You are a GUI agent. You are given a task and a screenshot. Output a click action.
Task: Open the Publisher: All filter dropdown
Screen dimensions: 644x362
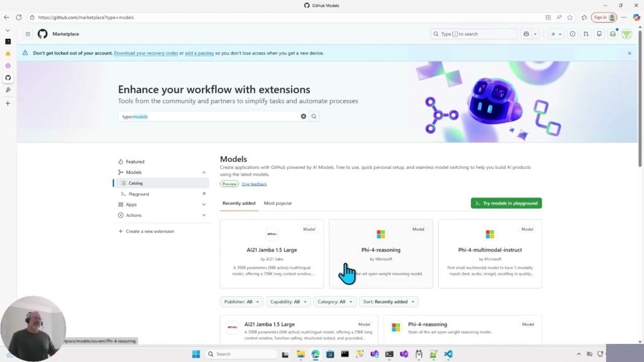[242, 302]
